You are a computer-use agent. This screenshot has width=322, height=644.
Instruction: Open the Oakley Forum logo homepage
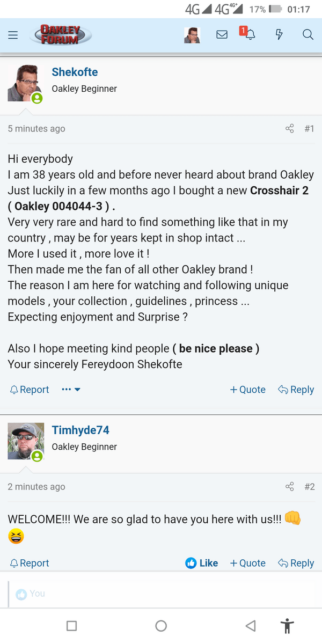point(60,34)
